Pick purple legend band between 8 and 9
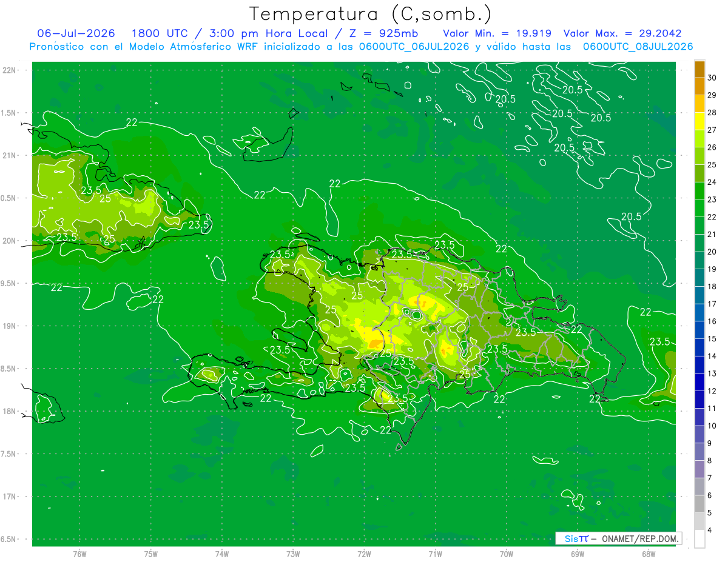The image size is (728, 562). point(699,452)
